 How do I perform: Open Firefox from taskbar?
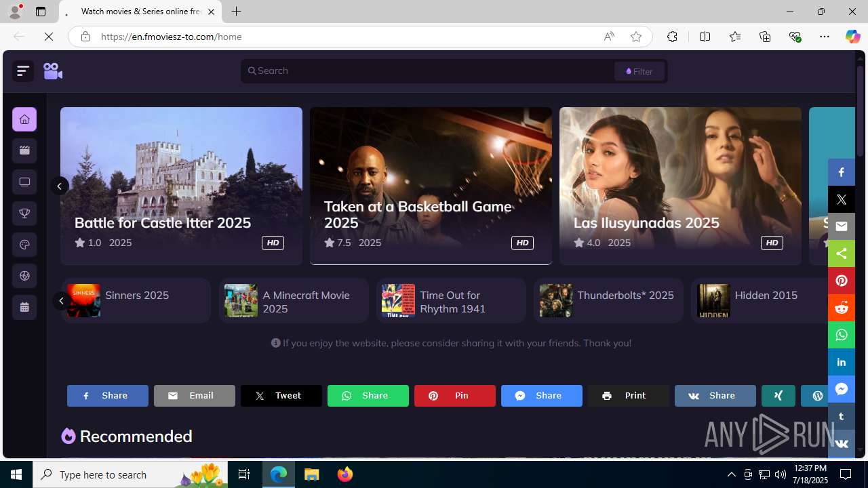coord(344,474)
